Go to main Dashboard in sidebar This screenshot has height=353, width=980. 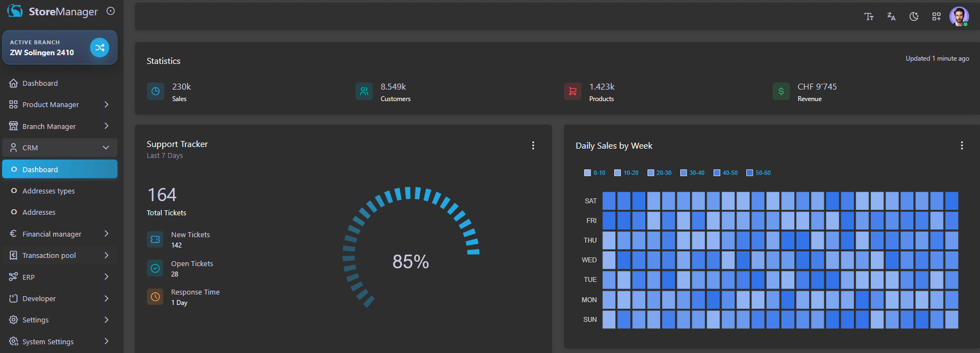point(60,83)
